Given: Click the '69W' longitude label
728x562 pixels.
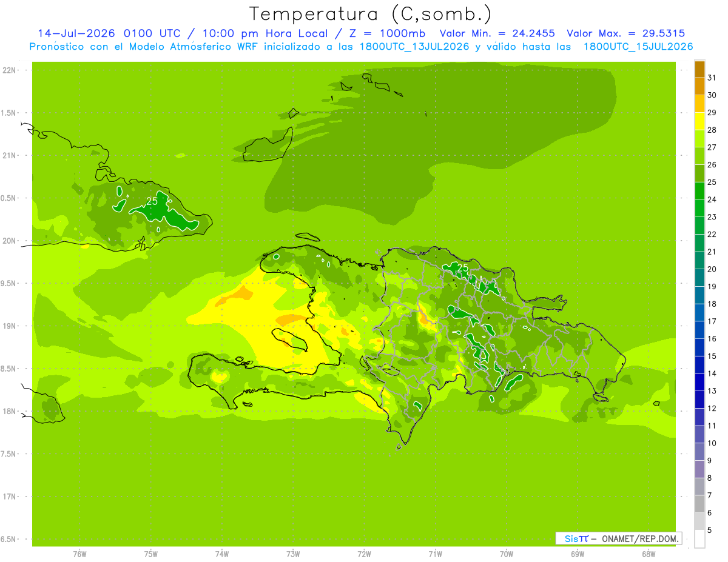Looking at the screenshot, I should click(577, 554).
